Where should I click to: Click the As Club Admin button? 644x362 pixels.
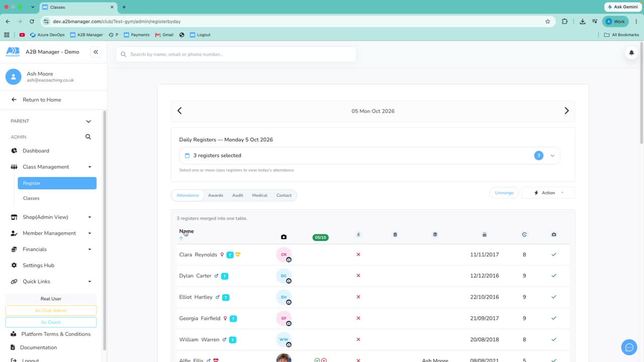(51, 310)
